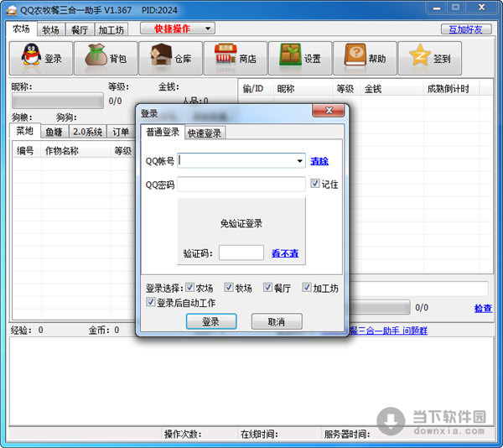Open the 订单 tab
This screenshot has width=503, height=448.
coord(121,132)
